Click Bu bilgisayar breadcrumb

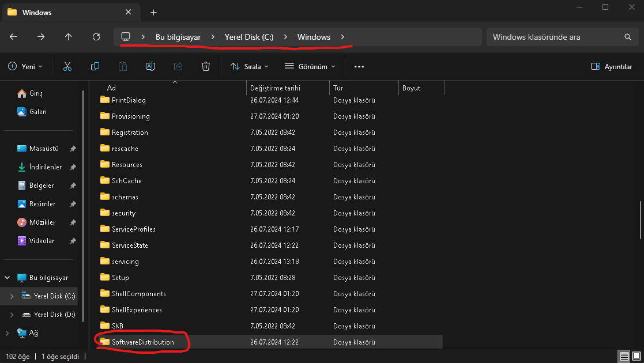click(178, 37)
